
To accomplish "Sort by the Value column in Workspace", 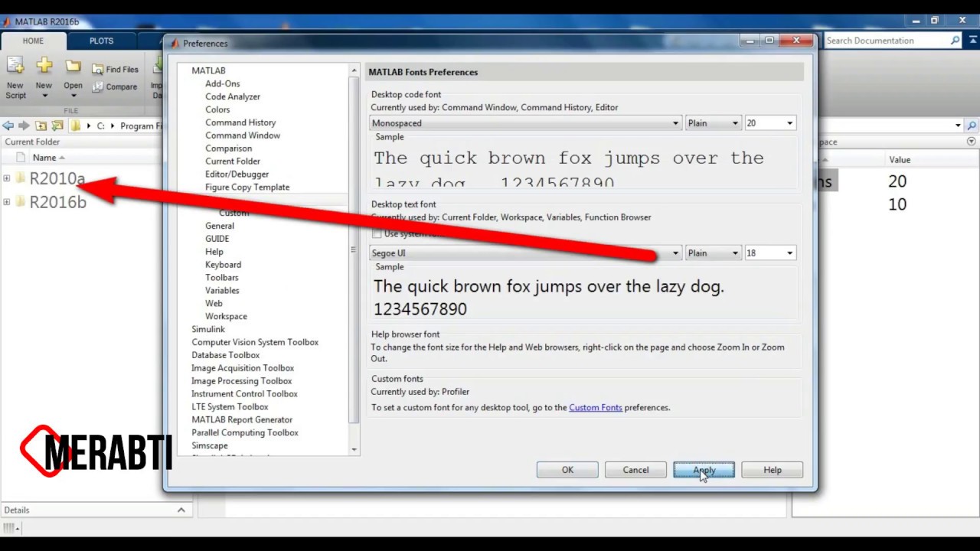I will tap(900, 160).
